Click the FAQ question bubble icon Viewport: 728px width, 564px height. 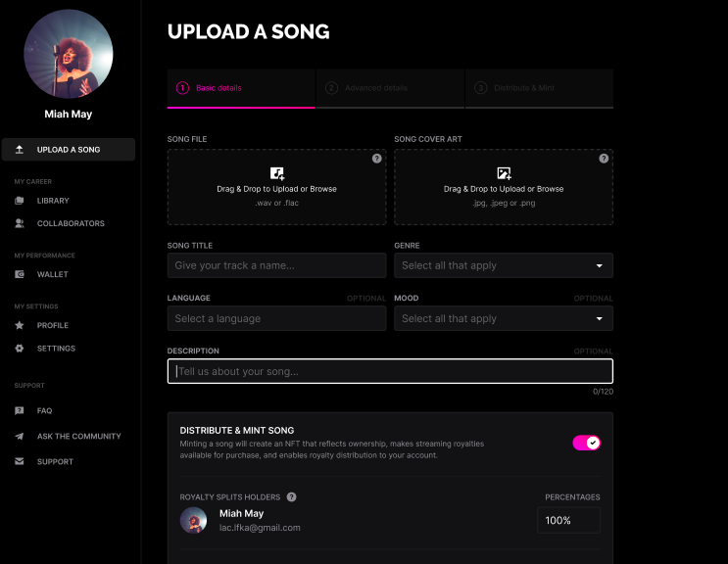tap(19, 410)
